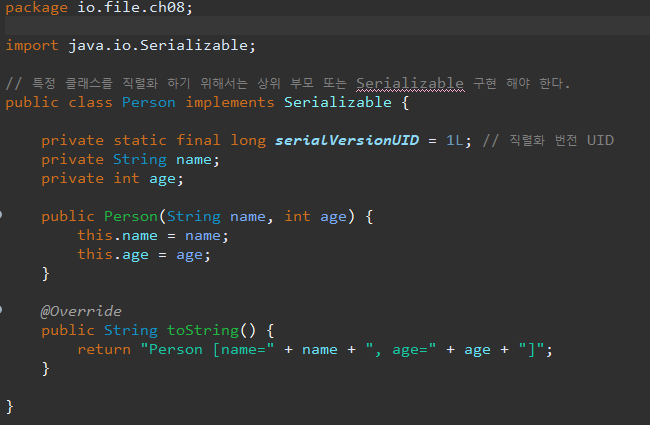The height and width of the screenshot is (425, 650).
Task: Click the final closing brace of the class
Action: [x=10, y=406]
